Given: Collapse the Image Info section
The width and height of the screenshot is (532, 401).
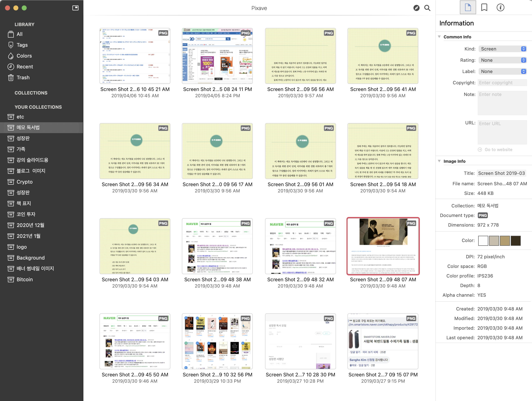Looking at the screenshot, I should pos(439,161).
